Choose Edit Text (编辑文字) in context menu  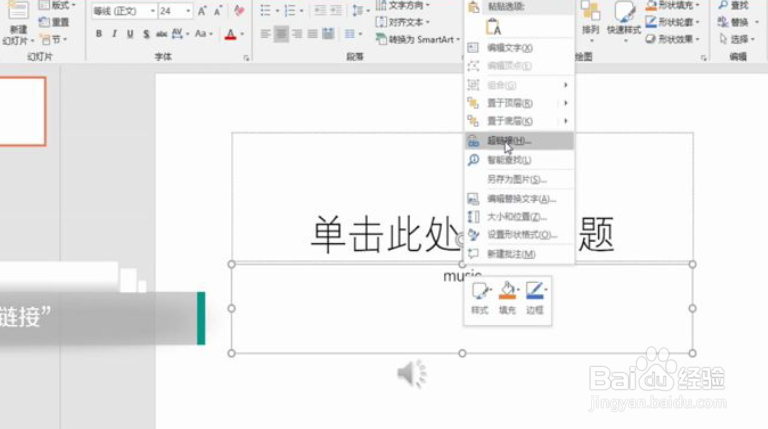519,48
